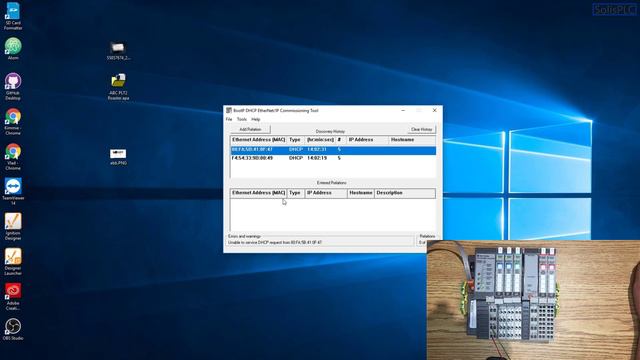Open the Tools menu in the BootP tool

[242, 119]
